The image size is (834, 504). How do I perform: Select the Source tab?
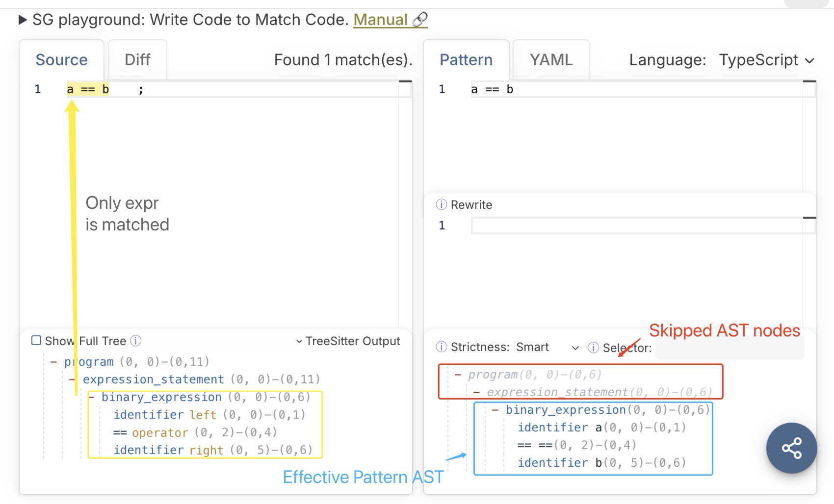point(61,60)
